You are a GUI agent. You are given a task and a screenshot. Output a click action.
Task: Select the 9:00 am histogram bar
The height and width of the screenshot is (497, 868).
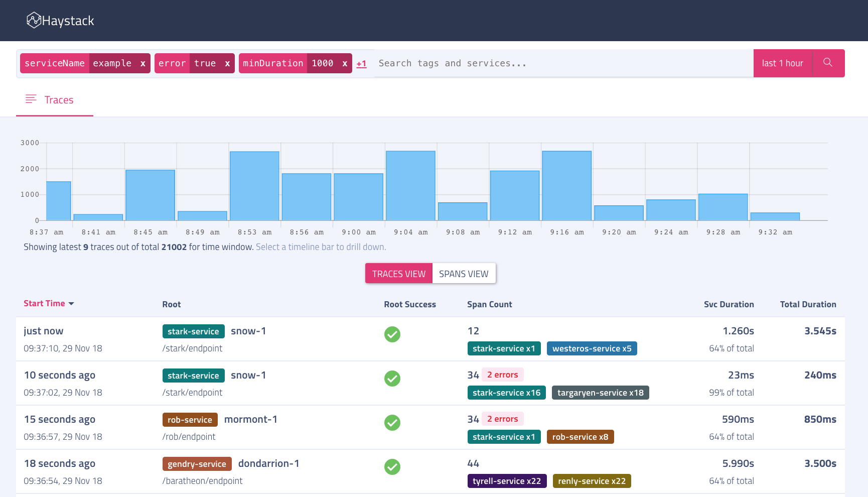(359, 197)
